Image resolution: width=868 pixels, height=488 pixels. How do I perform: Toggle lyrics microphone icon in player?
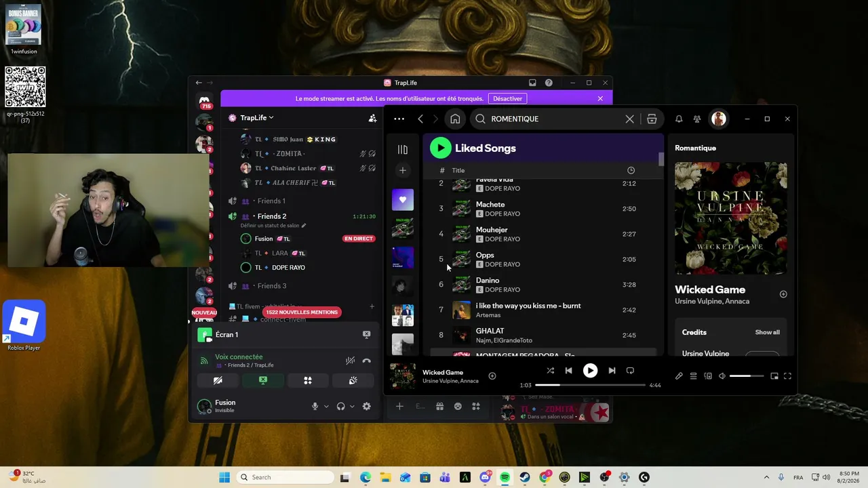679,376
